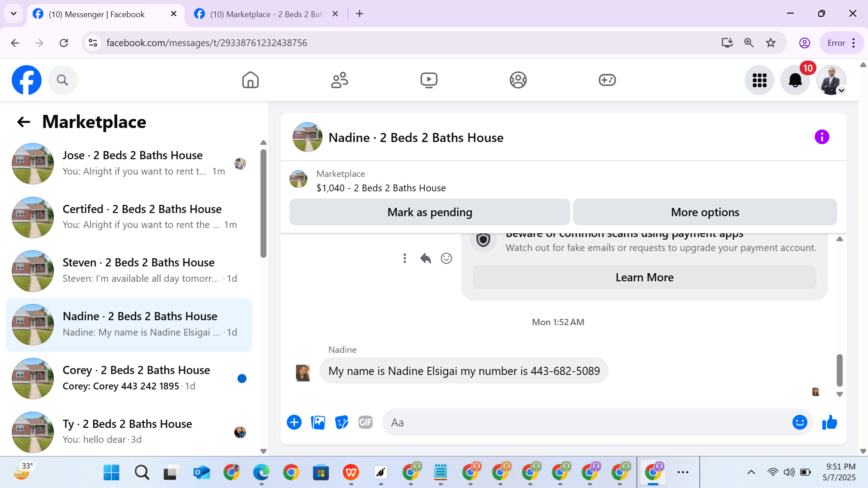The width and height of the screenshot is (868, 488).
Task: Choose a sticker from the sticker icon
Action: (x=342, y=422)
